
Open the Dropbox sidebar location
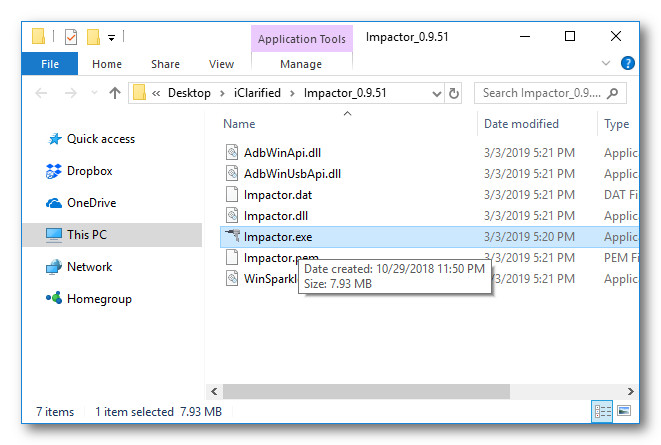coord(89,171)
